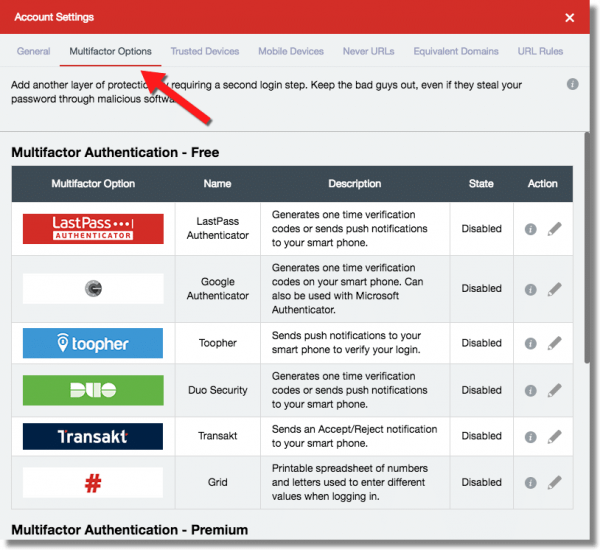Viewport: 600px width, 550px height.
Task: Click the info icon beside protection description
Action: (572, 84)
